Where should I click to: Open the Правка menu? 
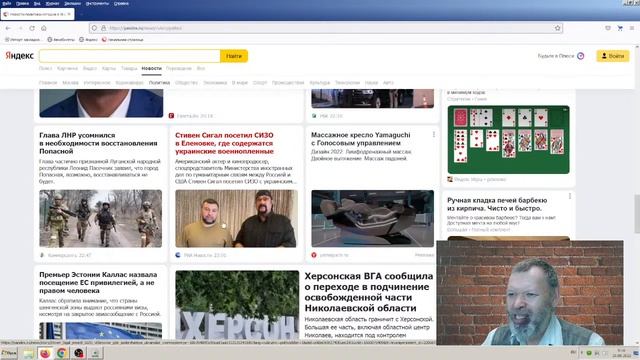click(22, 3)
